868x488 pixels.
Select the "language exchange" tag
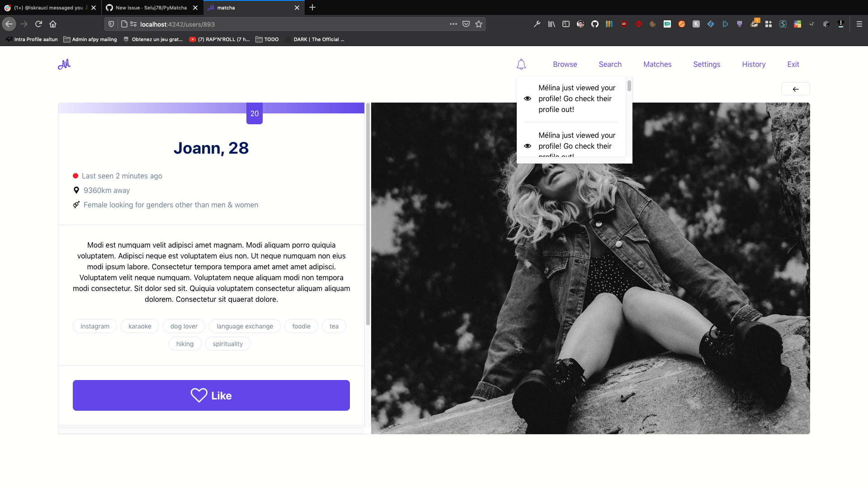click(245, 326)
